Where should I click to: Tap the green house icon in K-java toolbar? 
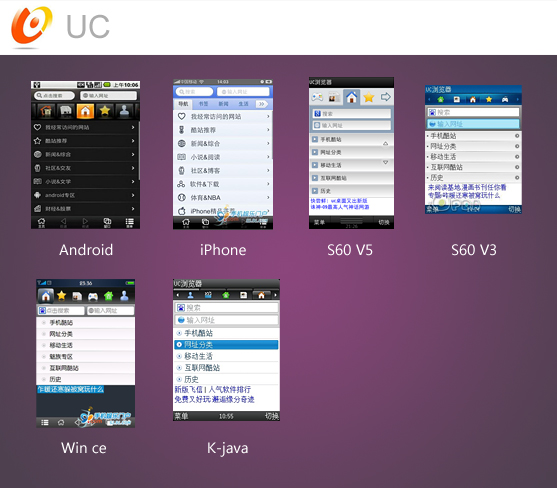226,295
